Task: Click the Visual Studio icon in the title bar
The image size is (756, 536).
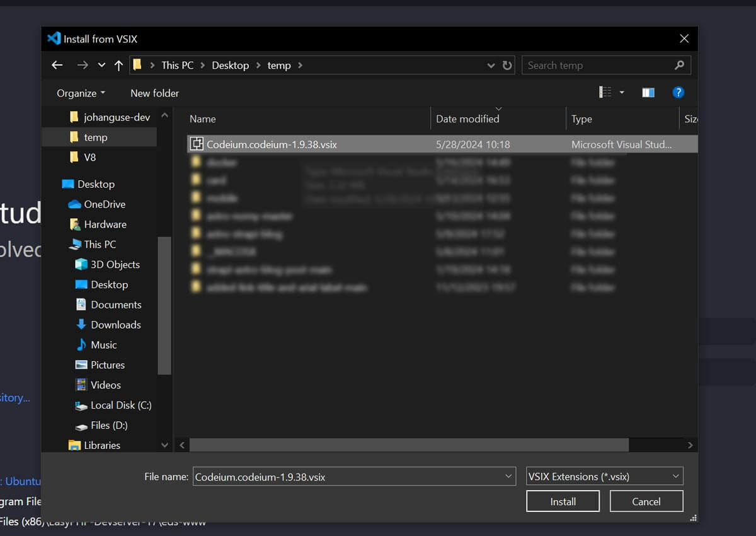Action: tap(54, 38)
